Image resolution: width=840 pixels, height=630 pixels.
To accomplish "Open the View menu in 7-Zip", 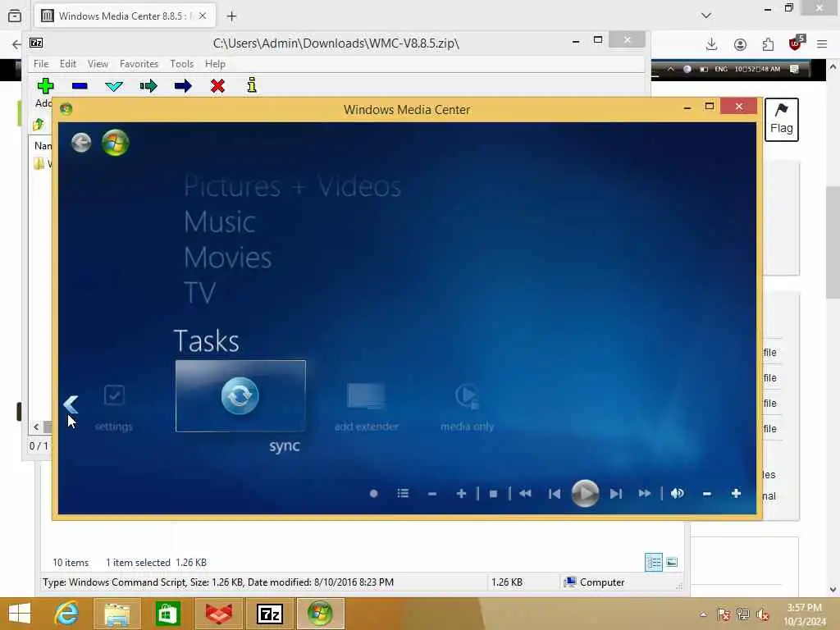I will 98,64.
